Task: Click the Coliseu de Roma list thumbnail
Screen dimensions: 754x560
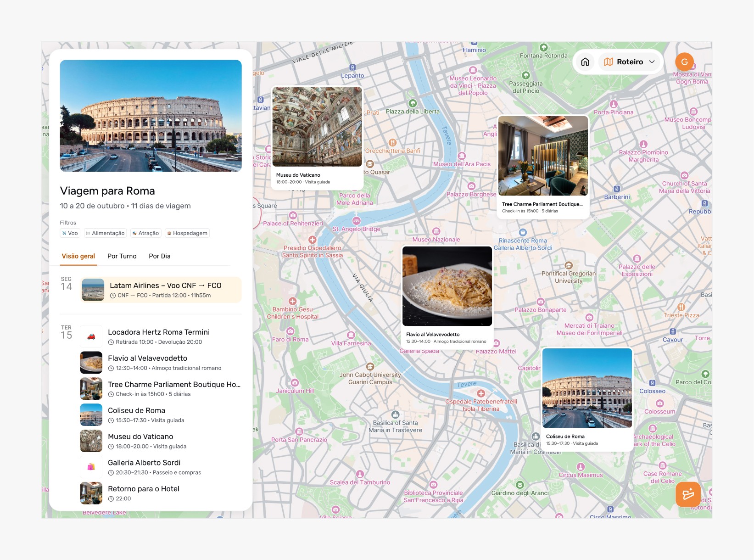Action: [x=91, y=415]
